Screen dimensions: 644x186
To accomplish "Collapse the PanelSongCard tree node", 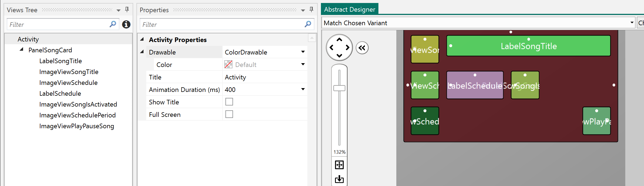I will (21, 49).
